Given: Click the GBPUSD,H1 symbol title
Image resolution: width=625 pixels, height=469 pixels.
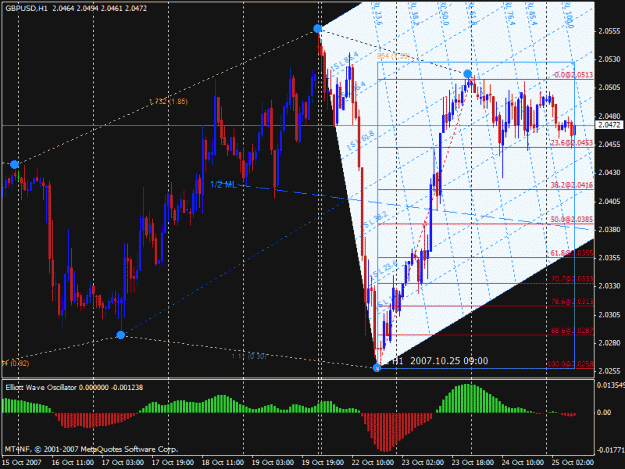Looking at the screenshot, I should pos(26,8).
